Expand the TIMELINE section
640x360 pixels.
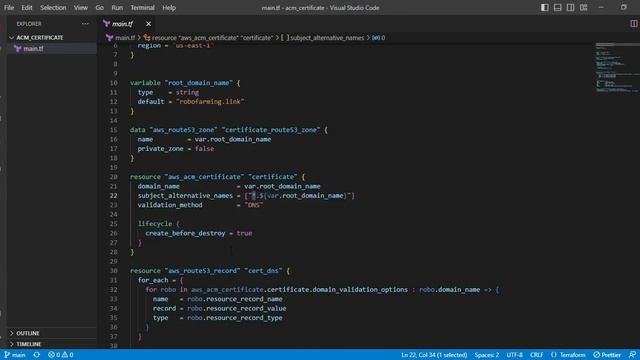point(52,344)
